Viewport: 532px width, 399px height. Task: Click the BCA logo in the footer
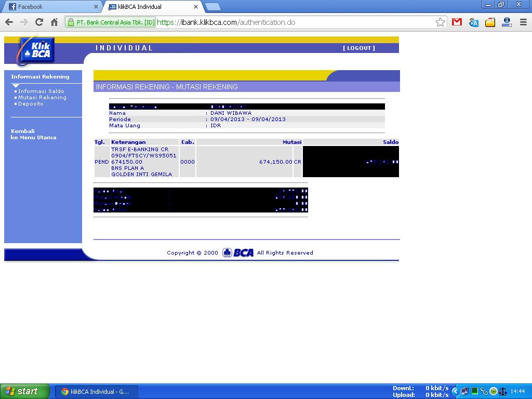tap(238, 253)
